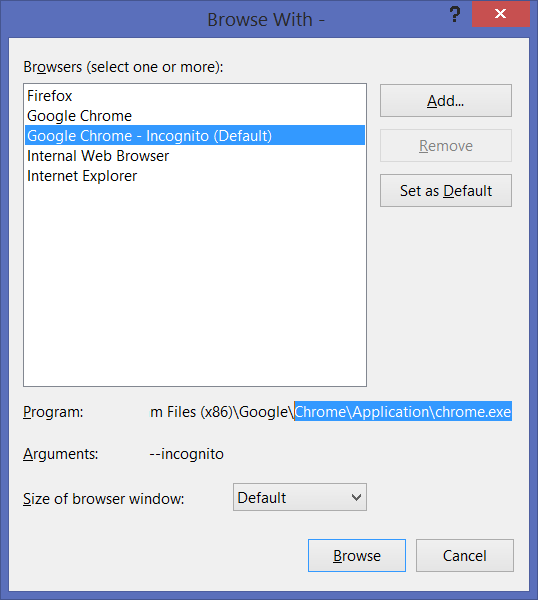Launch the page with the Browse button
The height and width of the screenshot is (600, 538).
[x=357, y=556]
